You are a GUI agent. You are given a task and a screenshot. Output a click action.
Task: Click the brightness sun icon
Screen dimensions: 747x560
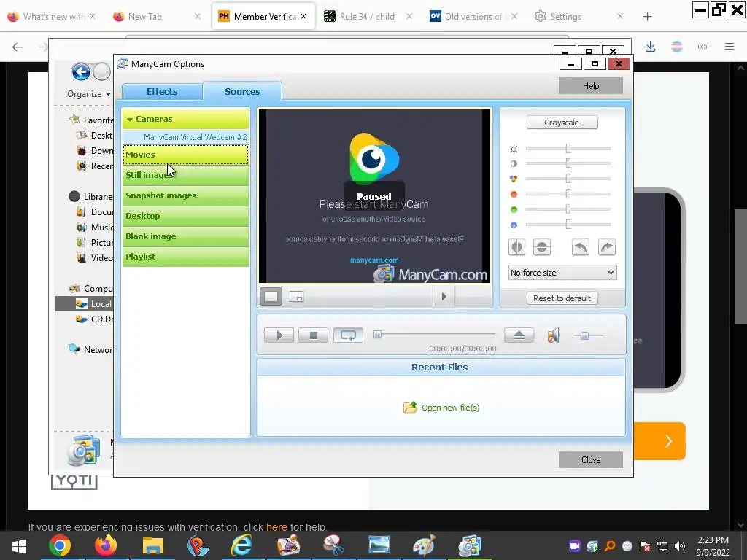[x=514, y=149]
